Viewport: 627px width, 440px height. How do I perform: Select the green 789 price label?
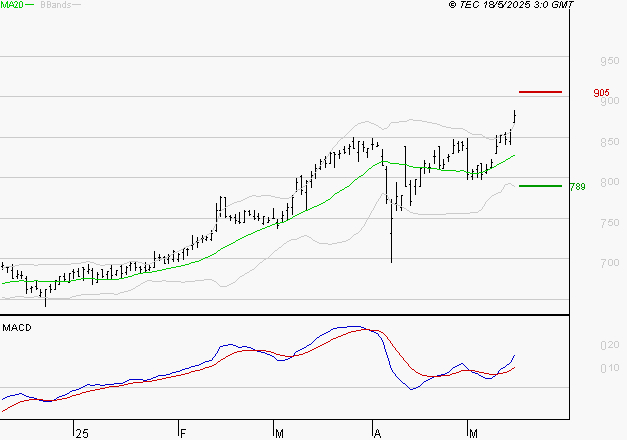[577, 187]
